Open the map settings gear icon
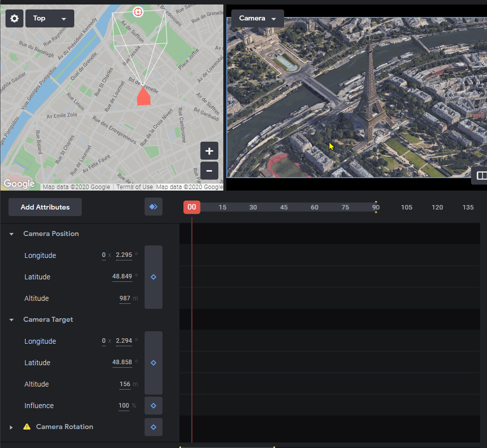487x448 pixels. tap(14, 18)
